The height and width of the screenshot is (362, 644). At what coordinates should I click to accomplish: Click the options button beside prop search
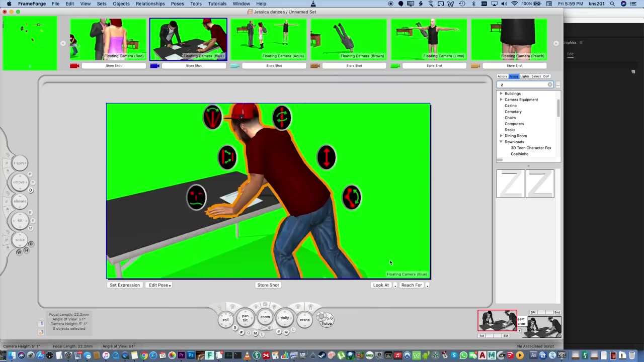(x=557, y=85)
